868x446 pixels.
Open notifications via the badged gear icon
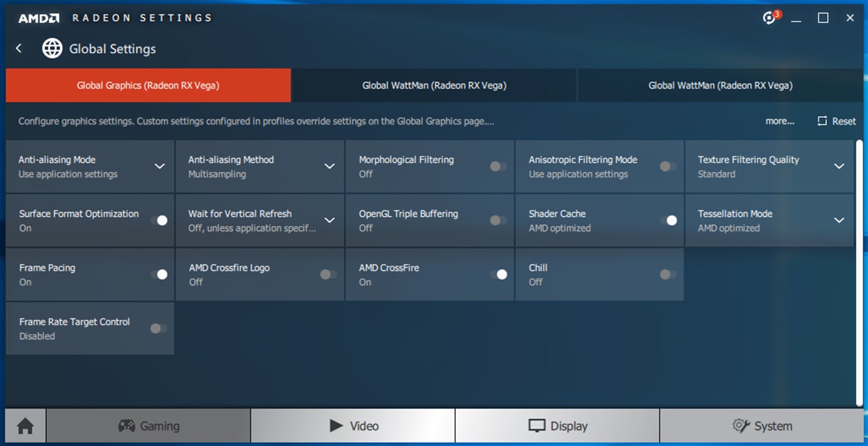click(768, 18)
